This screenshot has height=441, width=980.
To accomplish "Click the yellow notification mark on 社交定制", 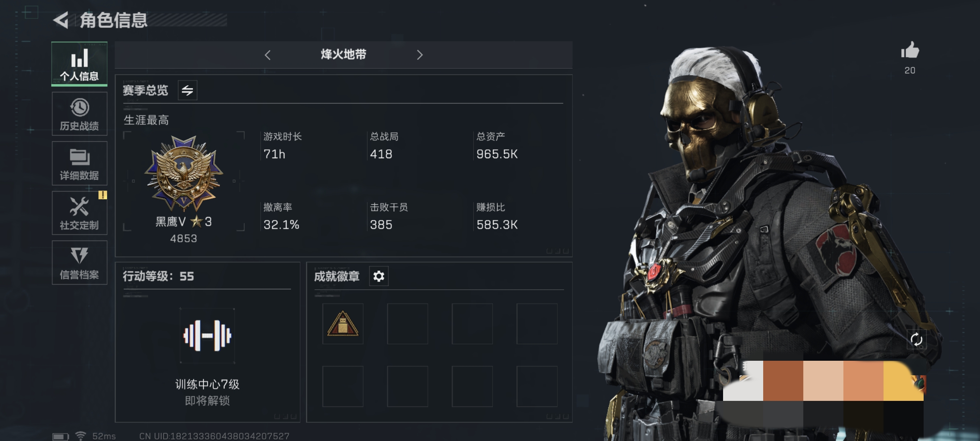I will 103,195.
